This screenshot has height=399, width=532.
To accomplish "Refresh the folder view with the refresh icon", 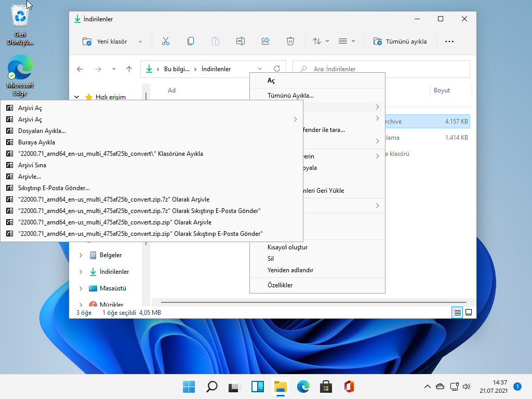I will pos(277,68).
